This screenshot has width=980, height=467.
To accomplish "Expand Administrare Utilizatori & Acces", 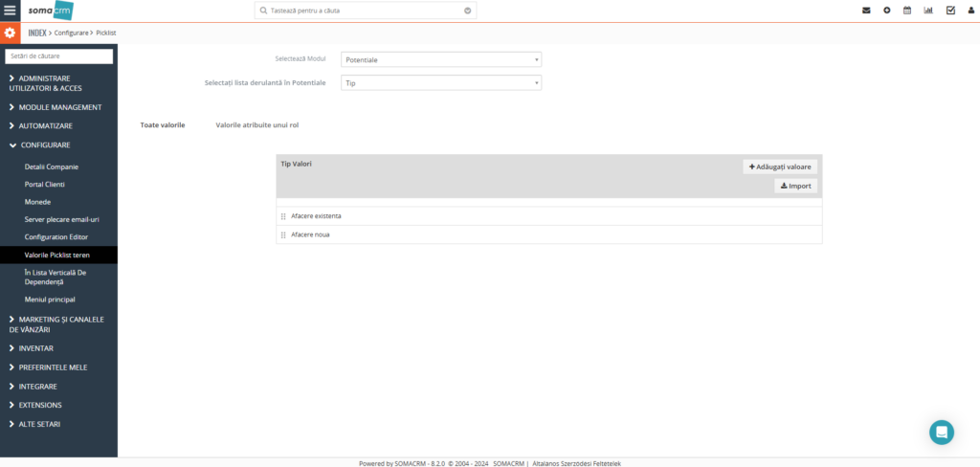I will click(x=45, y=83).
